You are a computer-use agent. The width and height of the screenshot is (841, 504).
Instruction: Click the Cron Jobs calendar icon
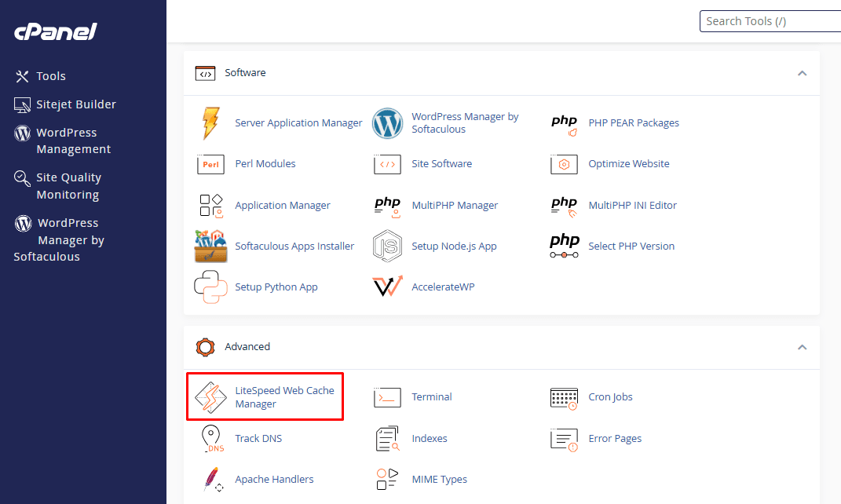(x=565, y=398)
